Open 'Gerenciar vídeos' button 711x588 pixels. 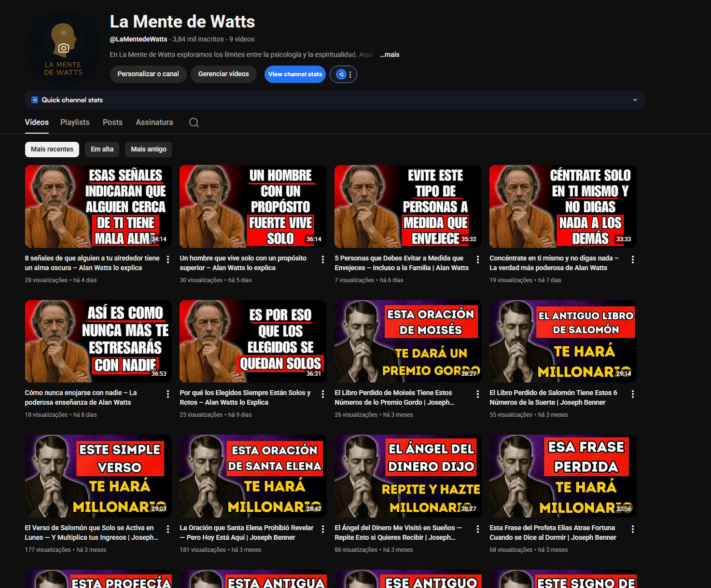[x=223, y=74]
